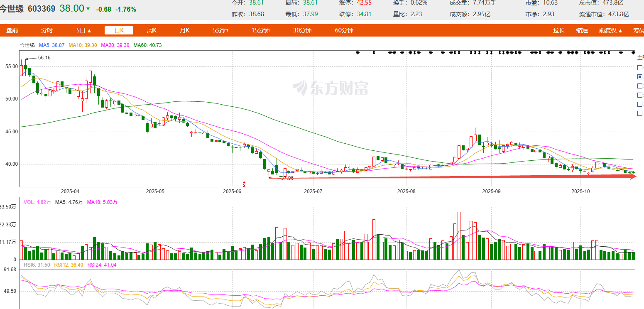Click the 缩短 shorten button
Viewport: 644px width, 309px height.
pyautogui.click(x=582, y=30)
